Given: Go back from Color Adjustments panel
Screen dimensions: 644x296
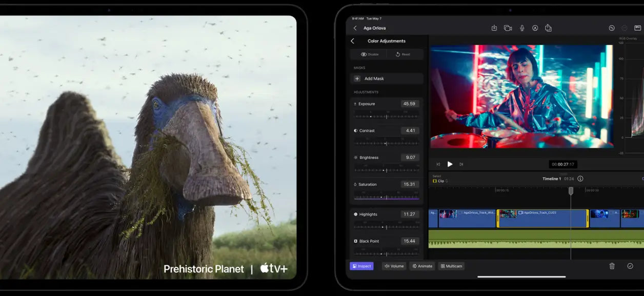Looking at the screenshot, I should (352, 41).
